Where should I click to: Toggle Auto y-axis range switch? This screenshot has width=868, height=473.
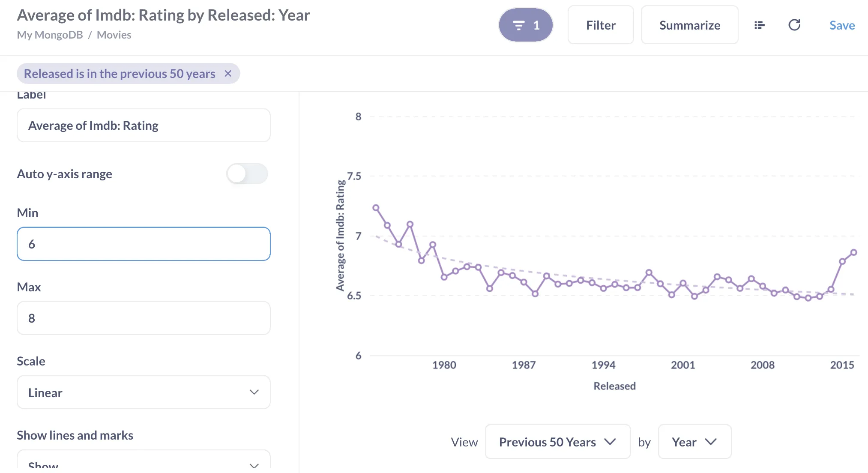pos(247,174)
